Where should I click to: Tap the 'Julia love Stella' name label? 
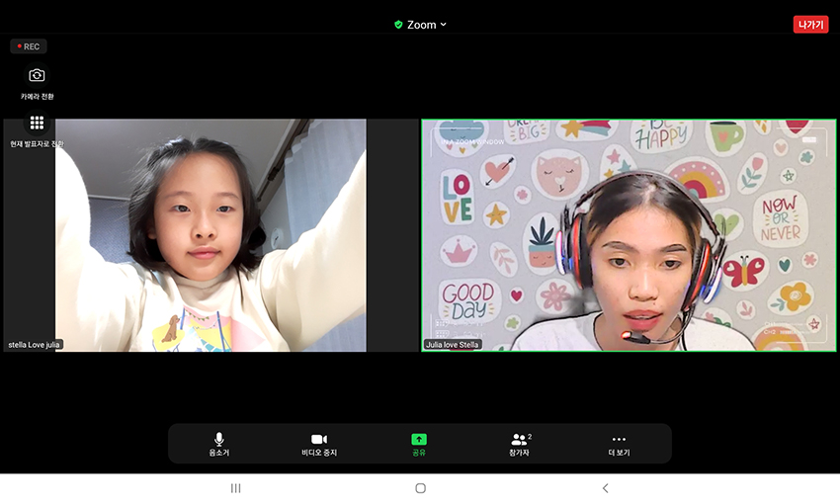(x=453, y=345)
